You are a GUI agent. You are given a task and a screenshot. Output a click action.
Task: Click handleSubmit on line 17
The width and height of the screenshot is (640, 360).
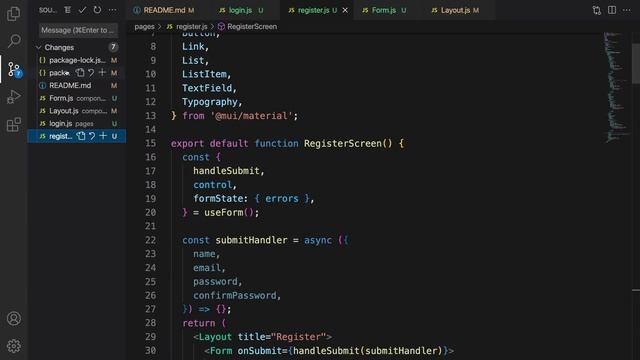point(227,171)
